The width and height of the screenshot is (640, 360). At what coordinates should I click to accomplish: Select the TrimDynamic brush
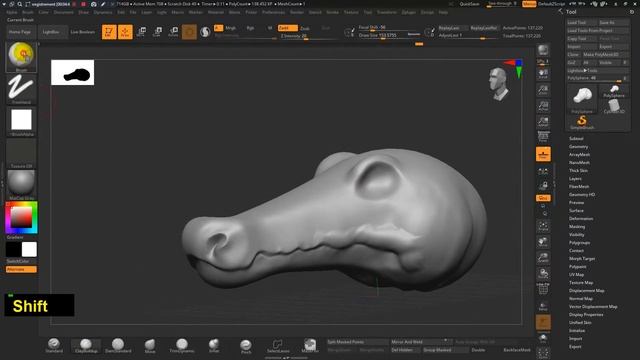(x=182, y=345)
